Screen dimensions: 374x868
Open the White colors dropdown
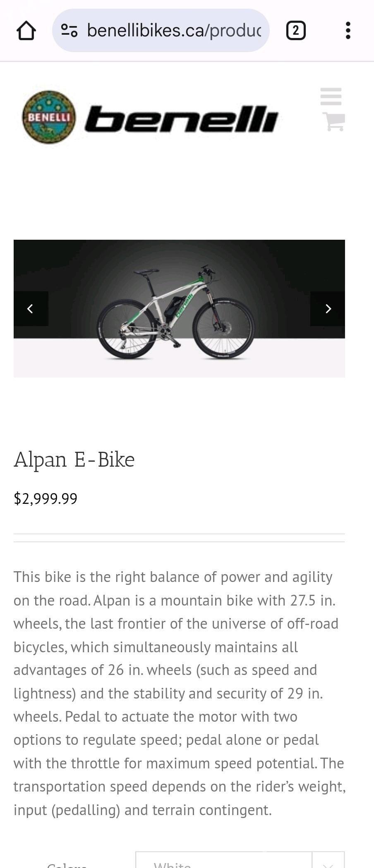[x=223, y=862]
